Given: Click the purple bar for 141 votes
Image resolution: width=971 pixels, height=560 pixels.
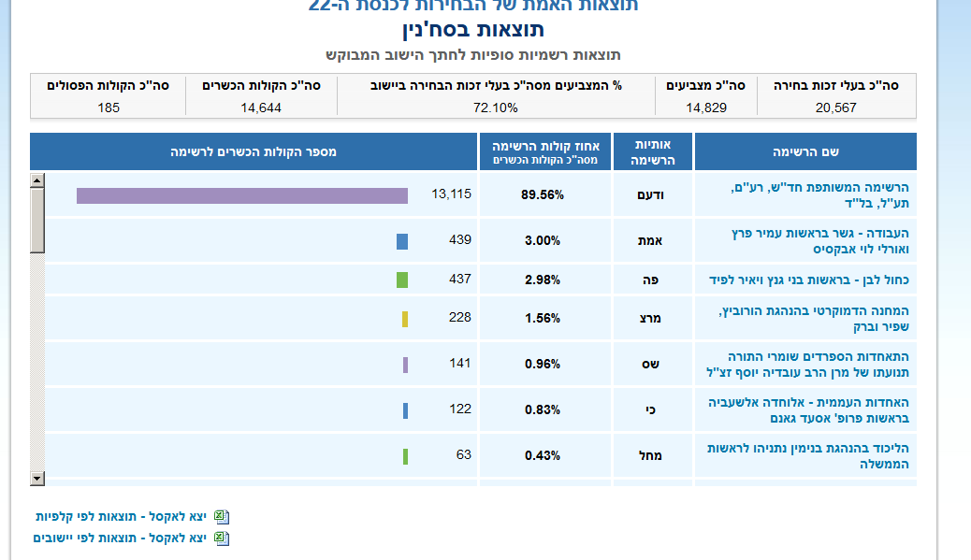Looking at the screenshot, I should tap(406, 365).
